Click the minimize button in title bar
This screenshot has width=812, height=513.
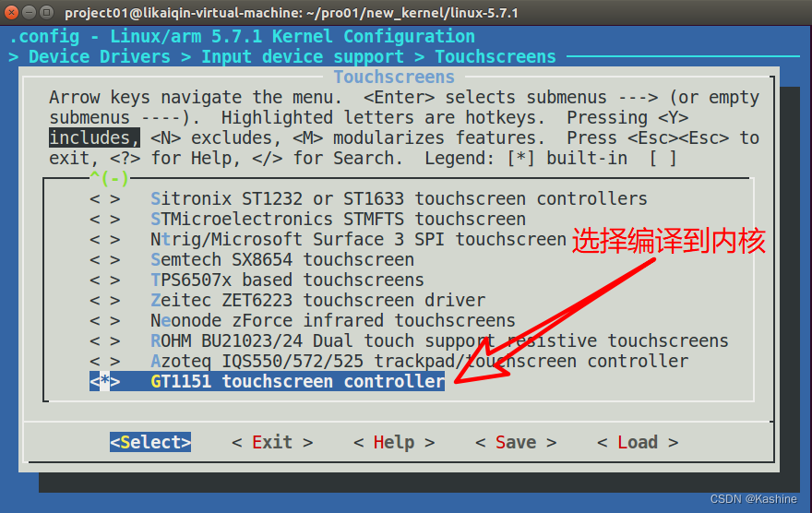point(28,13)
